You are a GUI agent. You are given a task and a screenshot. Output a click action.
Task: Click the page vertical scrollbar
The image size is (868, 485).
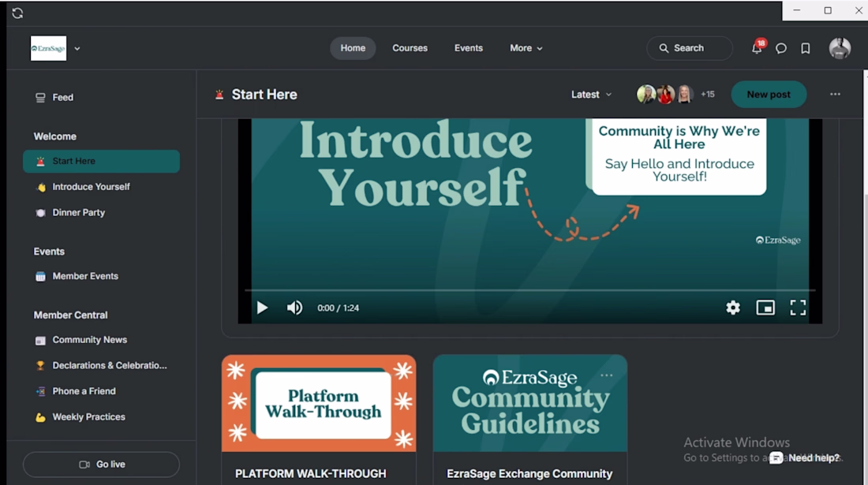[865, 277]
